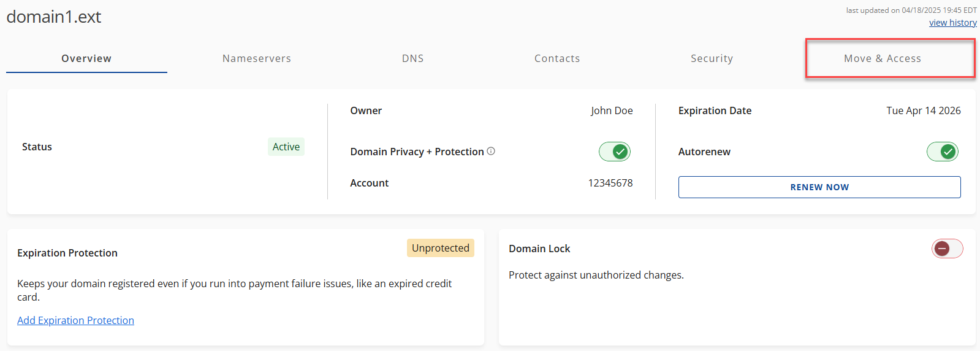The height and width of the screenshot is (351, 980).
Task: Click the owner name John Doe
Action: [x=611, y=110]
